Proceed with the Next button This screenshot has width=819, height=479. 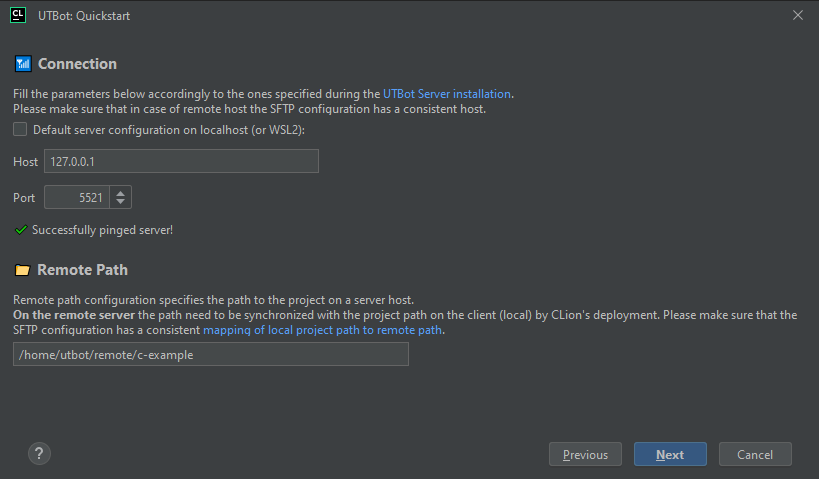click(x=670, y=454)
